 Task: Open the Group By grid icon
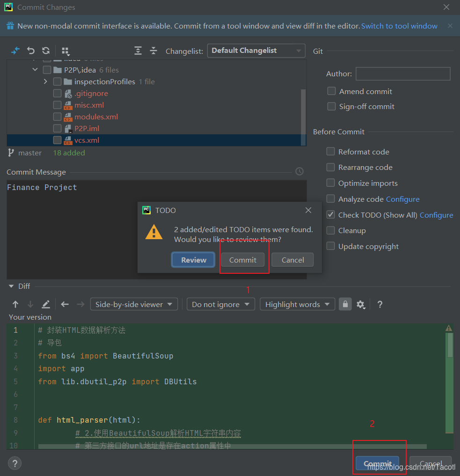coord(66,51)
